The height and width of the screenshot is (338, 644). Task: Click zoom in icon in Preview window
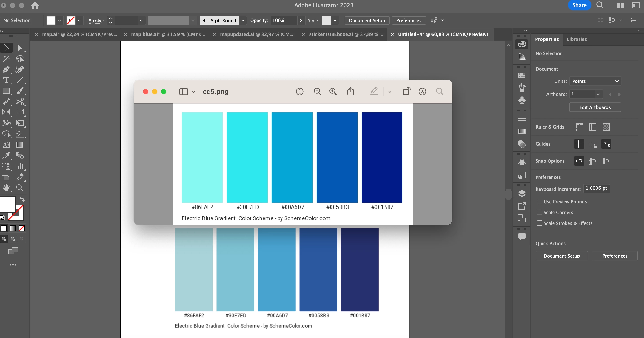pos(333,91)
